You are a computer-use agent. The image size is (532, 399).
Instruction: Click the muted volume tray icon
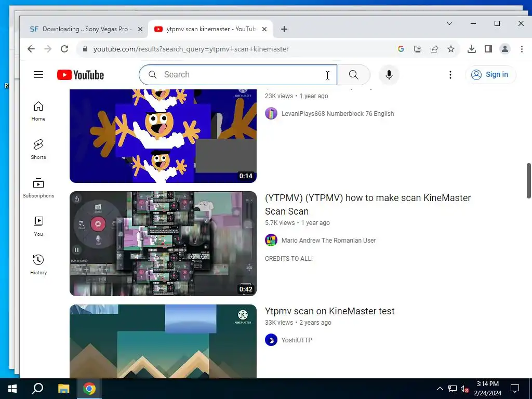pyautogui.click(x=464, y=389)
